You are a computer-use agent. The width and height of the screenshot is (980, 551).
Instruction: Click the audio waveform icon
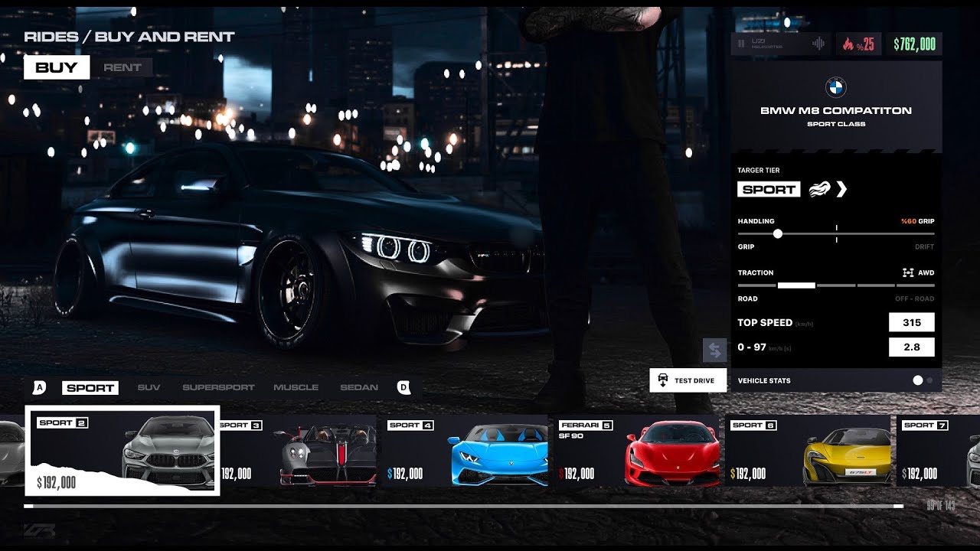[x=818, y=44]
